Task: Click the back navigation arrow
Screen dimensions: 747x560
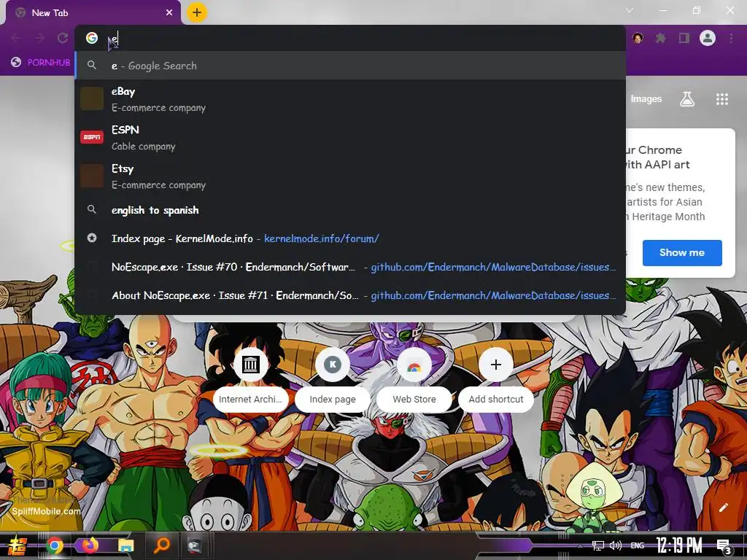Action: point(16,38)
